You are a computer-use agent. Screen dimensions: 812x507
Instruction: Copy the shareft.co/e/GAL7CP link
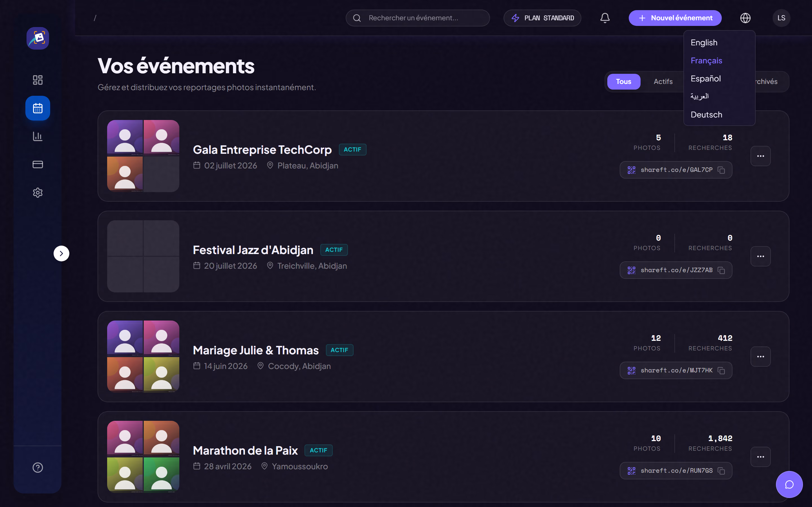click(x=721, y=170)
